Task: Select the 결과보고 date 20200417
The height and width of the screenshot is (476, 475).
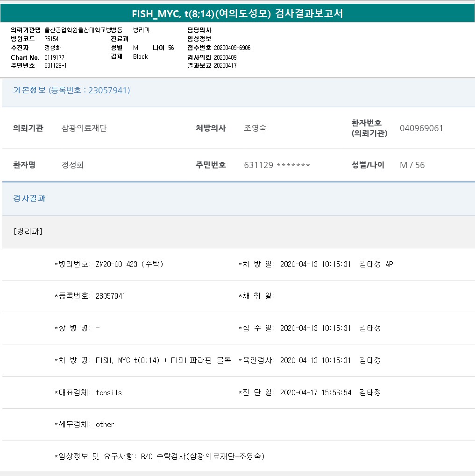Action: pos(225,65)
